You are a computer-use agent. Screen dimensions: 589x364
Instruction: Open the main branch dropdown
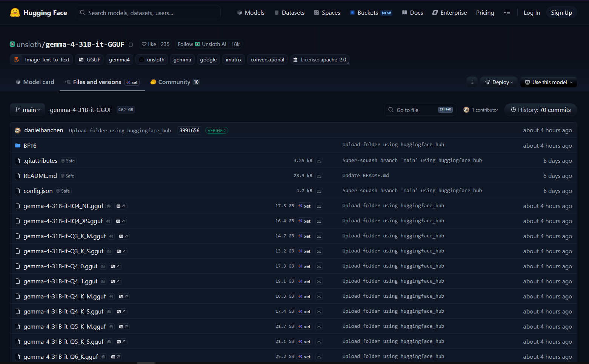click(28, 110)
